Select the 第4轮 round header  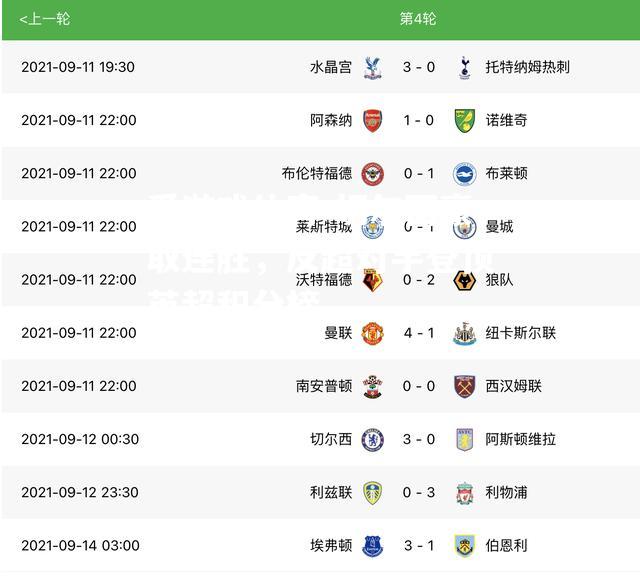coord(418,19)
